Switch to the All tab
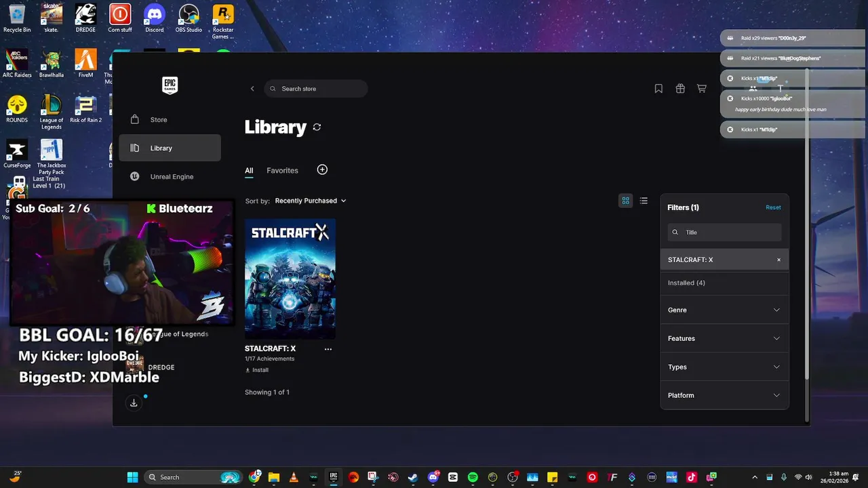Screen dimensions: 868x488 (x=249, y=171)
